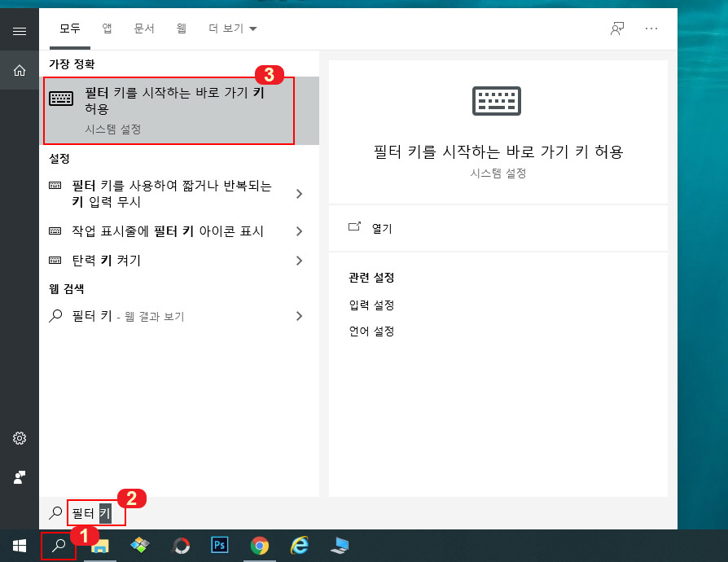Click the Home icon in the left sidebar
The image size is (728, 562).
click(x=18, y=70)
